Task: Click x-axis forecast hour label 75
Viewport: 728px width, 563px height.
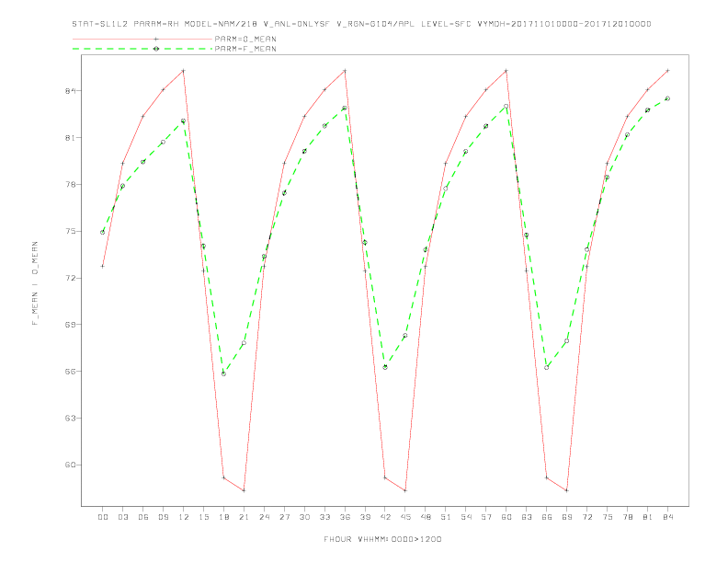Action: [x=607, y=517]
